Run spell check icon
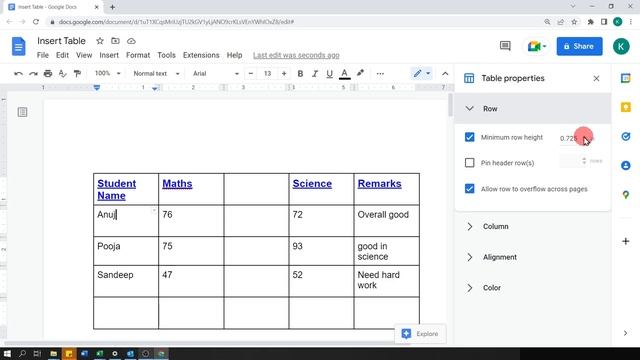This screenshot has width=640, height=360. click(x=62, y=74)
